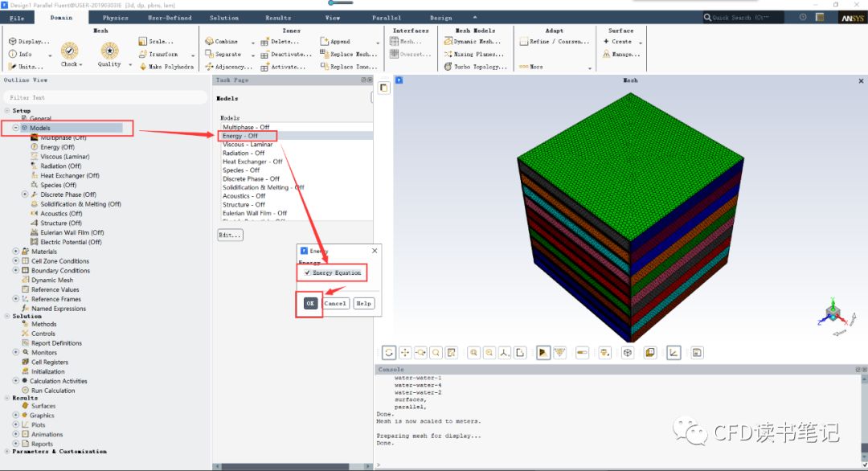Click Combine zones
The width and height of the screenshot is (868, 471).
(x=222, y=42)
